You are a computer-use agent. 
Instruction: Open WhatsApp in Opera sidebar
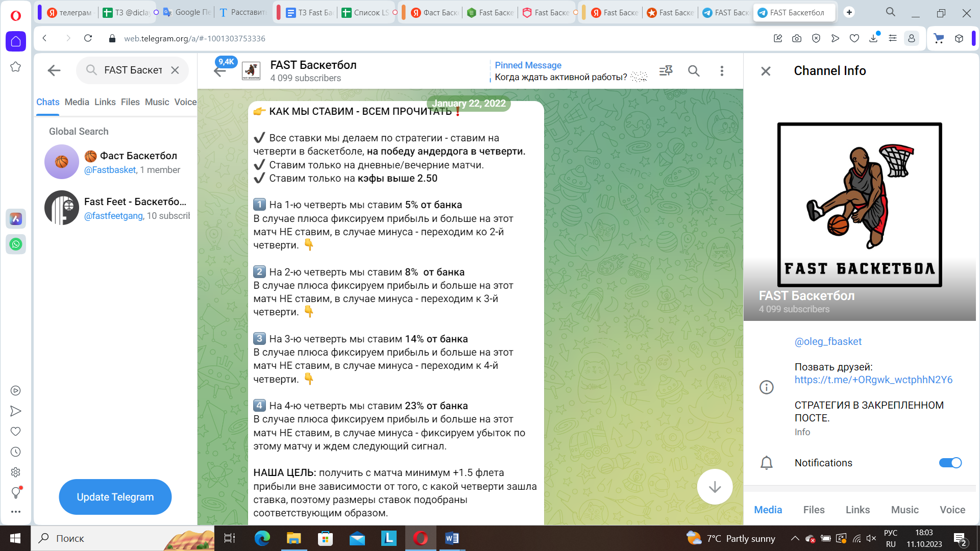point(16,244)
